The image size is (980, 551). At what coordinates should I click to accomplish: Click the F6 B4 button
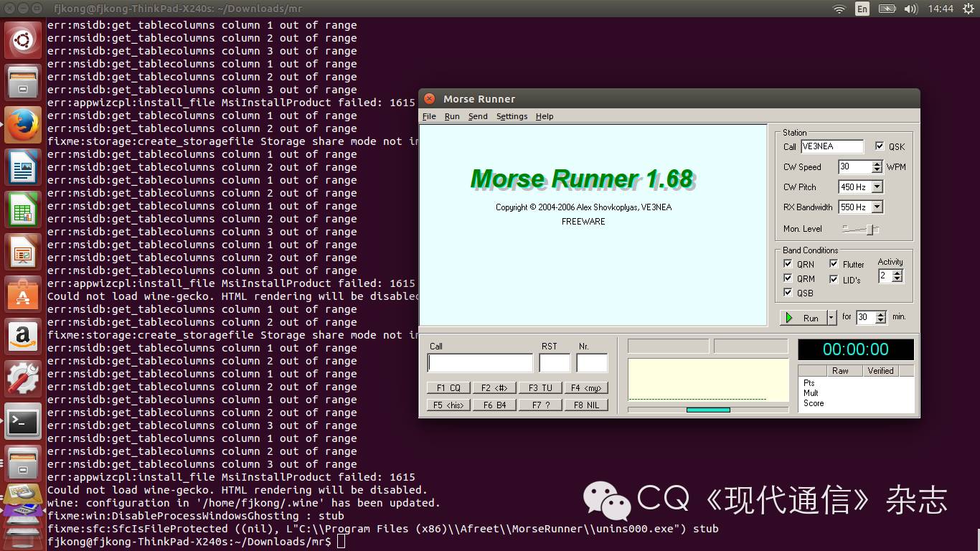[x=494, y=405]
